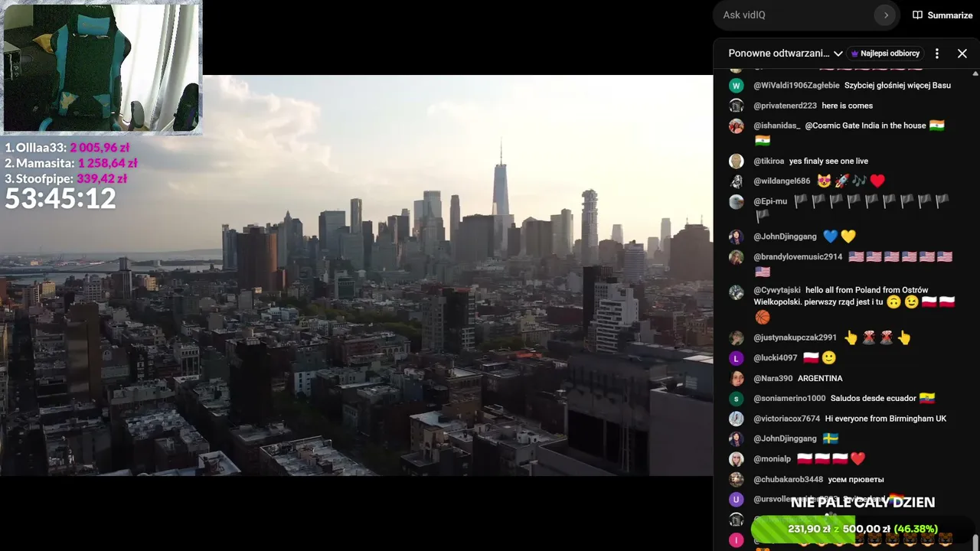The width and height of the screenshot is (980, 551).
Task: Click message 'усем прюветы'
Action: pyautogui.click(x=856, y=479)
